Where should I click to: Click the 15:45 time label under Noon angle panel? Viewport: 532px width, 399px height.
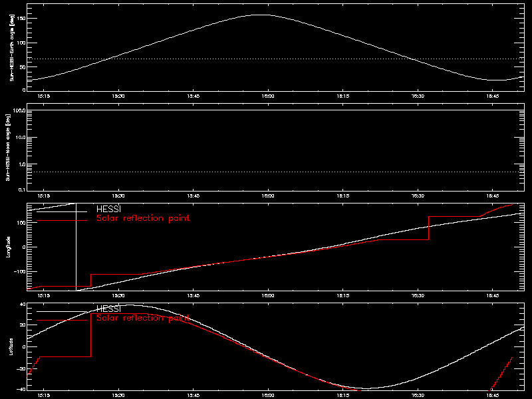194,196
